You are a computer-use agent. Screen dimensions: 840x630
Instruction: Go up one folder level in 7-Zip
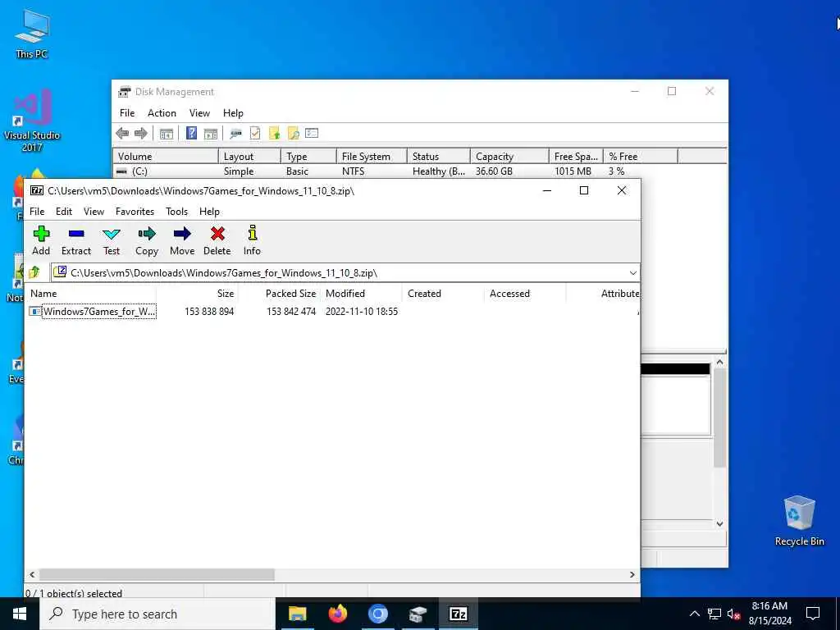(34, 272)
